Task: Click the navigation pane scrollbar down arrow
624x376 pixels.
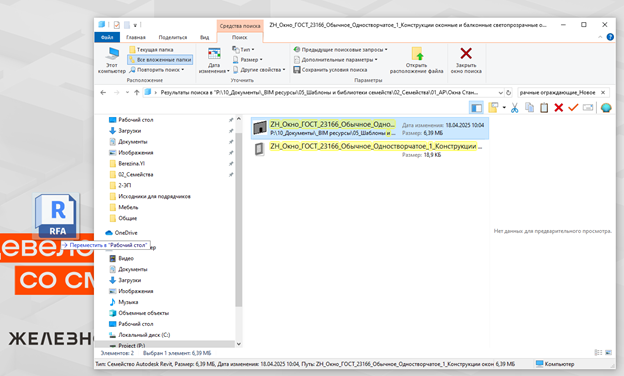Action: 239,344
